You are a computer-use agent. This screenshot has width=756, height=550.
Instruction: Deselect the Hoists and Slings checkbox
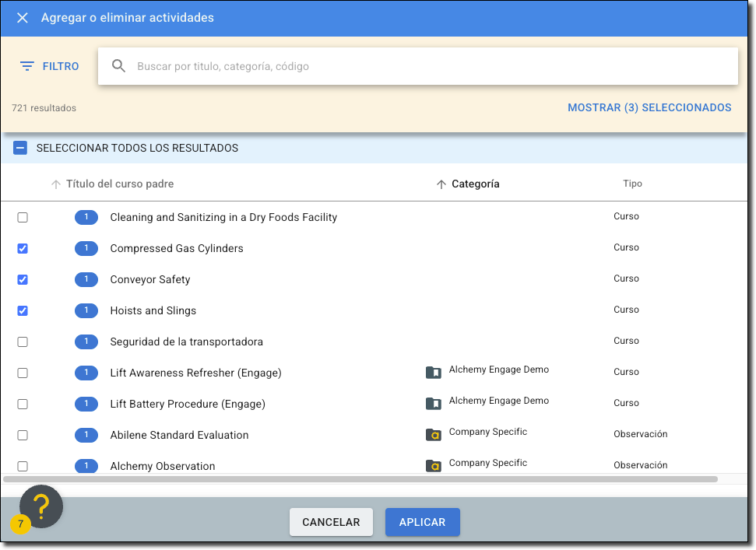point(23,310)
